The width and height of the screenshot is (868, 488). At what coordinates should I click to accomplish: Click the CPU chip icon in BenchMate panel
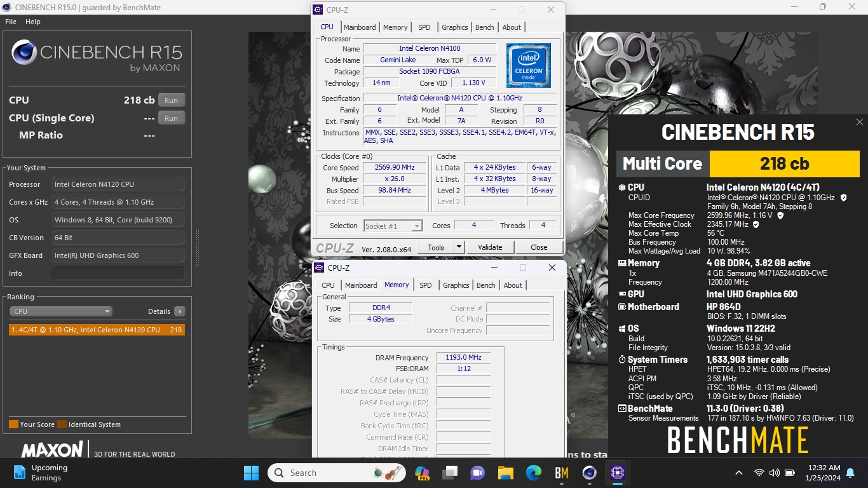622,187
